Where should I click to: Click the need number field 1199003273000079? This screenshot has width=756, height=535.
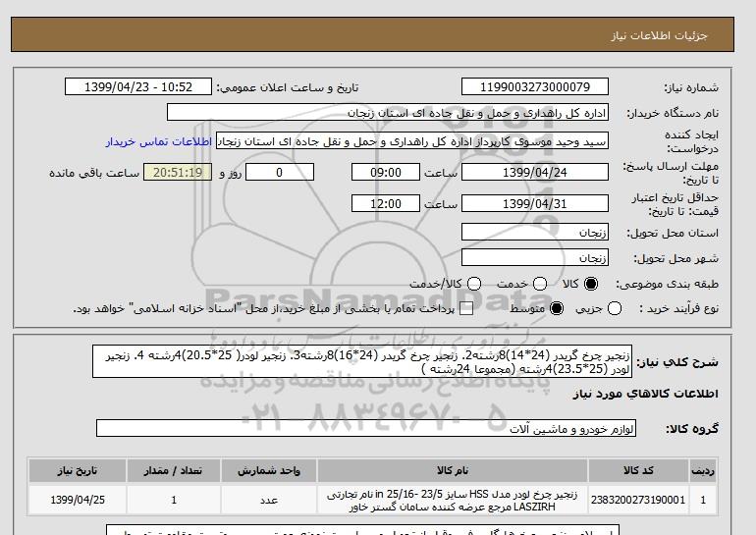click(535, 87)
